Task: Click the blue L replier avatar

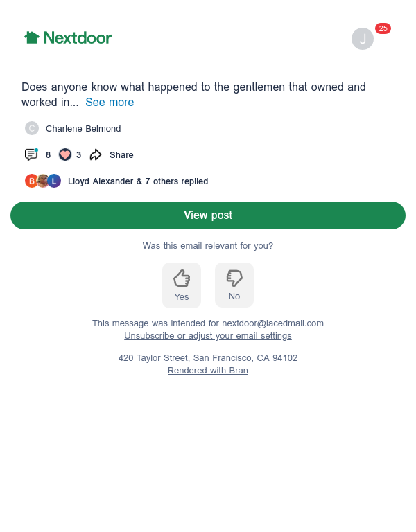Action: pos(54,181)
